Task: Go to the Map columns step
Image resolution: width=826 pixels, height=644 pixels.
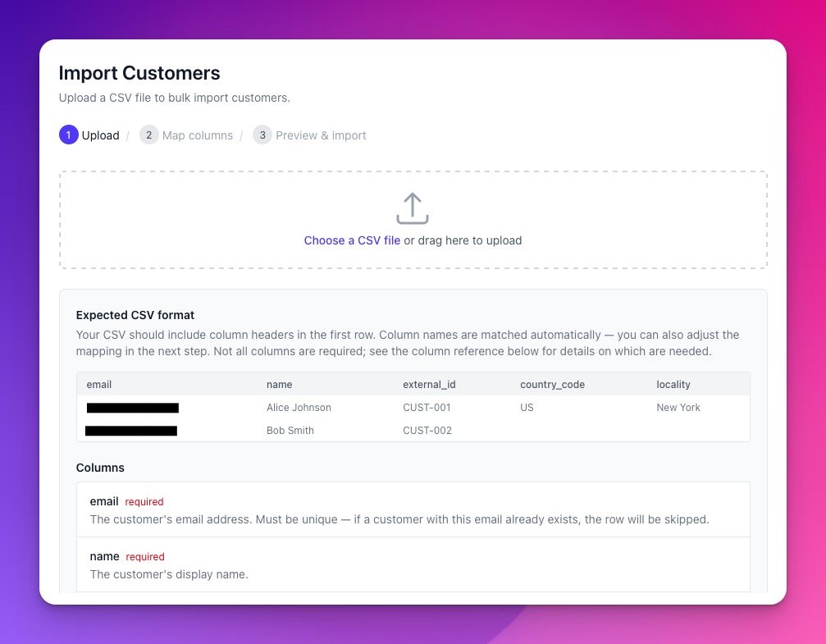Action: pos(198,135)
